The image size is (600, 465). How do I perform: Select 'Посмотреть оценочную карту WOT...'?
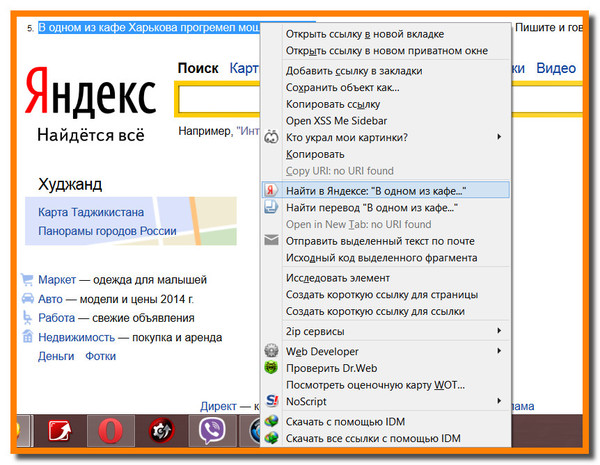tap(375, 385)
